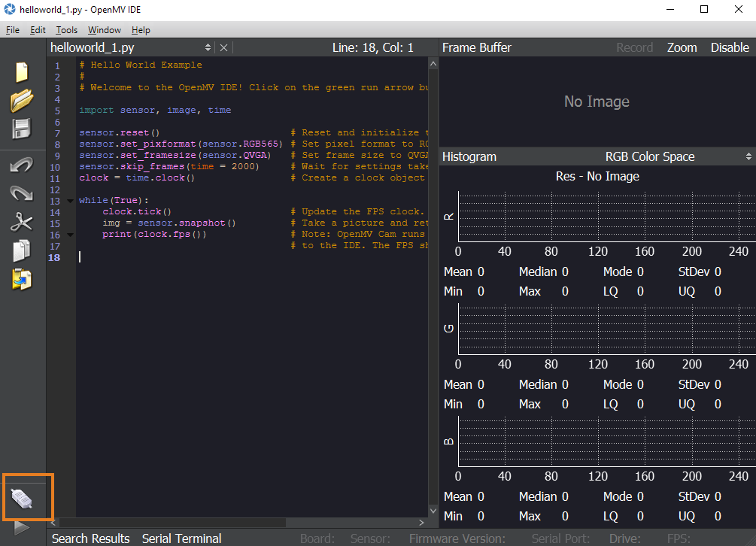This screenshot has width=756, height=546.
Task: Open the Help menu
Action: 141,30
